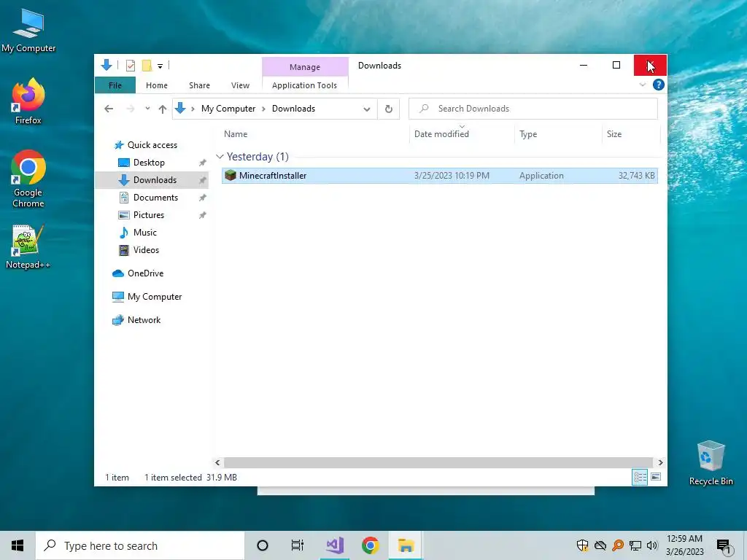Screen dimensions: 747x560
Task: Click My Computer in address path
Action: pyautogui.click(x=228, y=109)
